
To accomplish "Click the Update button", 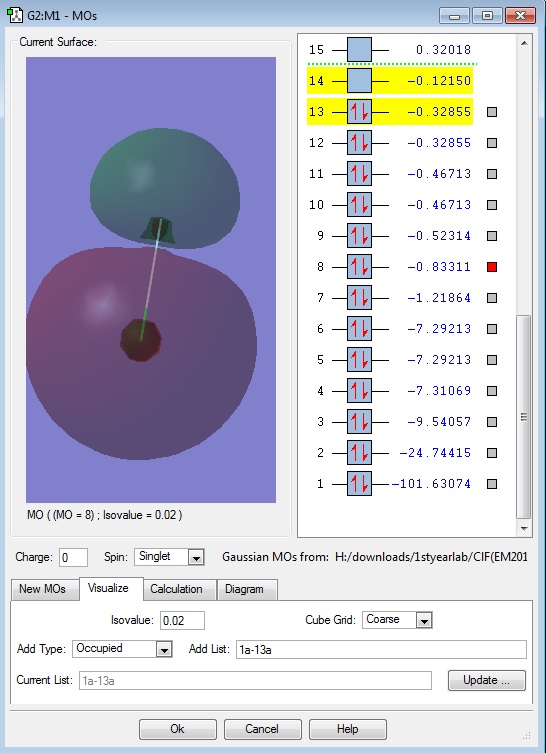I will click(x=486, y=680).
